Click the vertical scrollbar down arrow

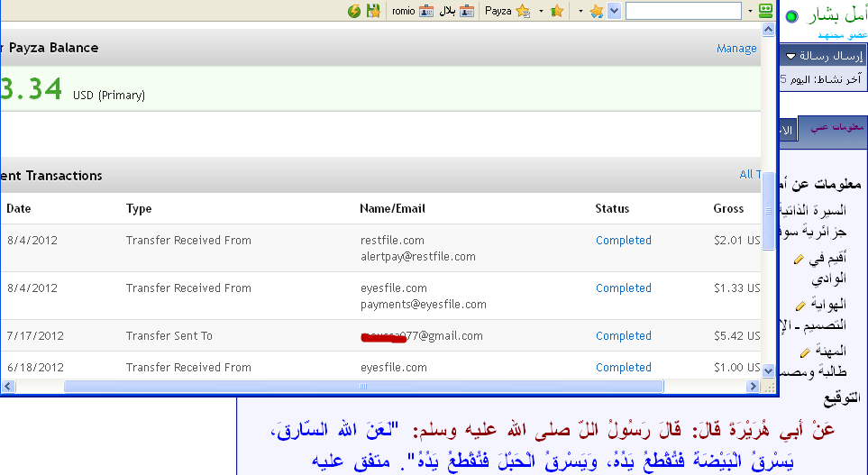[x=768, y=370]
